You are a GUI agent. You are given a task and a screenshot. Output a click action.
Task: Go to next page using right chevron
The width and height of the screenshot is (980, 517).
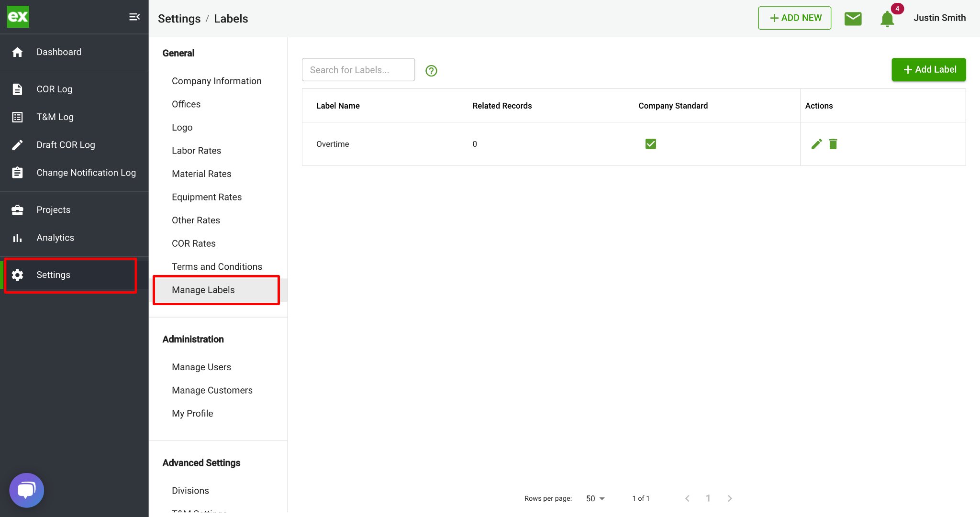pos(730,498)
